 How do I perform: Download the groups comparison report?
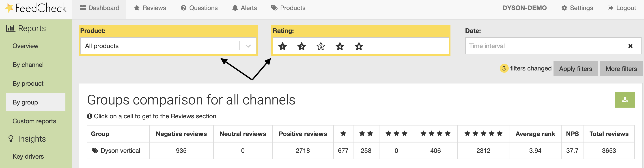[x=625, y=100]
